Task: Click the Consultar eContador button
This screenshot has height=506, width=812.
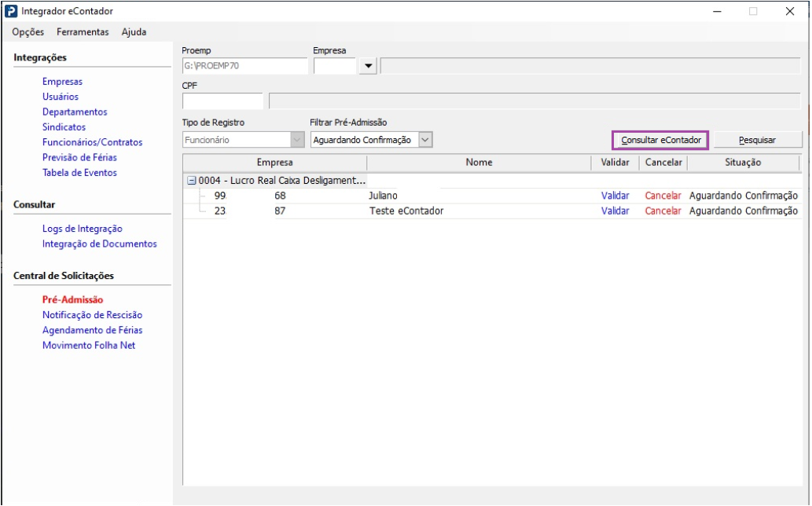Action: click(661, 140)
